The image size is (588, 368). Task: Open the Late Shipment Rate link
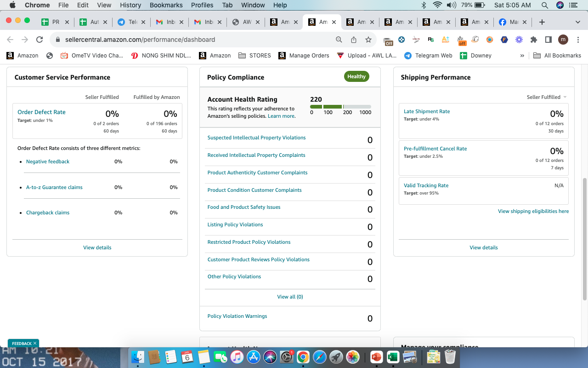(427, 111)
